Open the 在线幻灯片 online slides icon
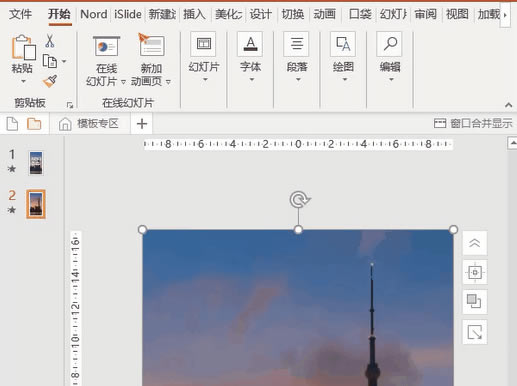 point(106,46)
